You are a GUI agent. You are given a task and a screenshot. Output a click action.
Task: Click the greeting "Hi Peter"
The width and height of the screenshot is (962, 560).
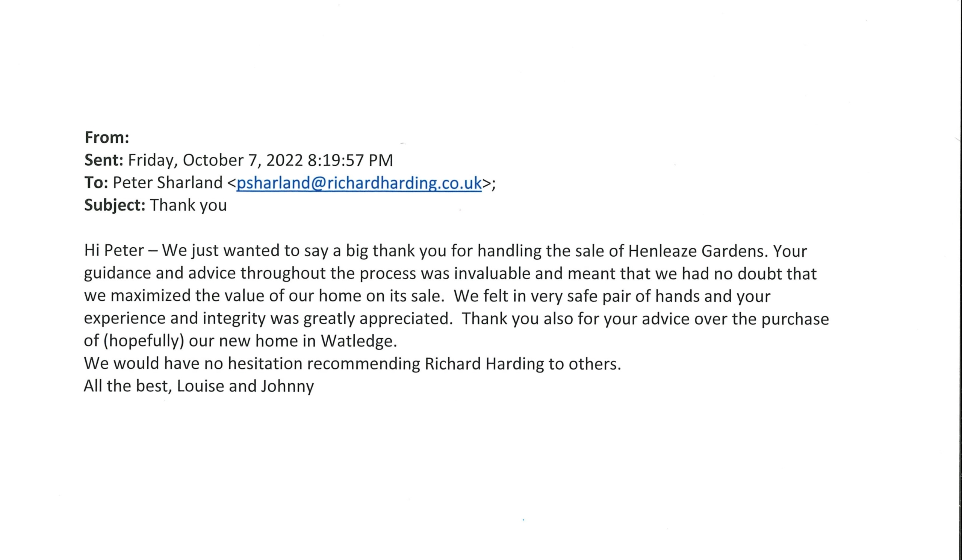click(x=114, y=251)
